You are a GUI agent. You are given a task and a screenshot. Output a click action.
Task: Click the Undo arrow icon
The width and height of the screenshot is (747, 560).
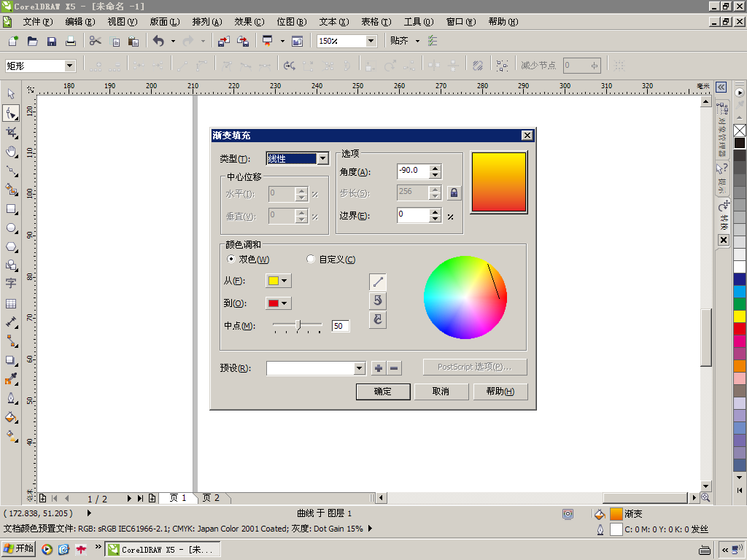(158, 41)
